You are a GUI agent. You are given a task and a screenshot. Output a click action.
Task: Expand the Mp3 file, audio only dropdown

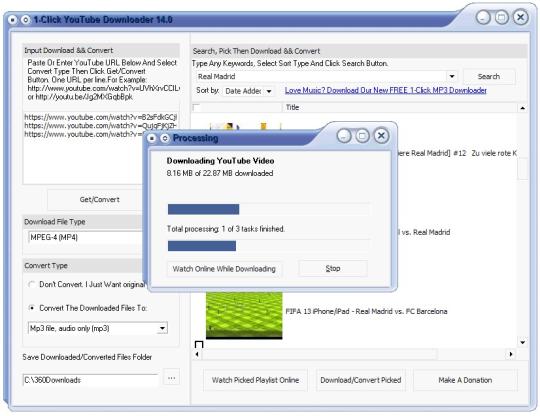(162, 328)
